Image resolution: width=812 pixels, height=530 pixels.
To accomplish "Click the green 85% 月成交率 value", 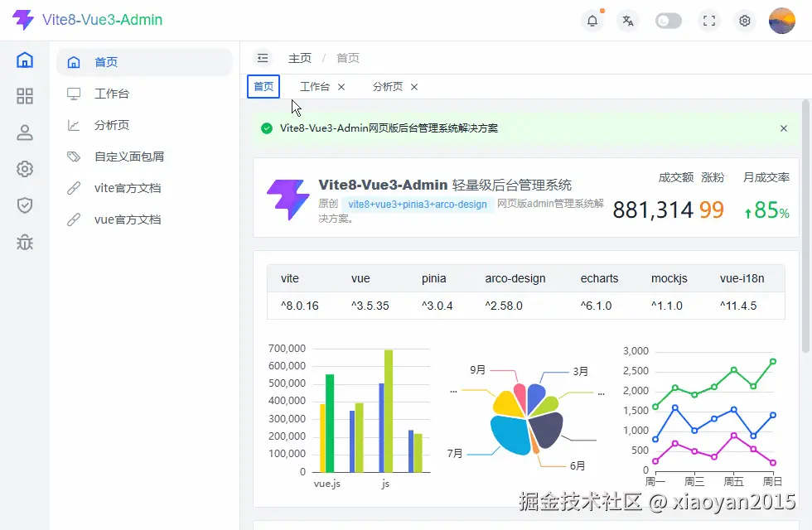I will [767, 210].
